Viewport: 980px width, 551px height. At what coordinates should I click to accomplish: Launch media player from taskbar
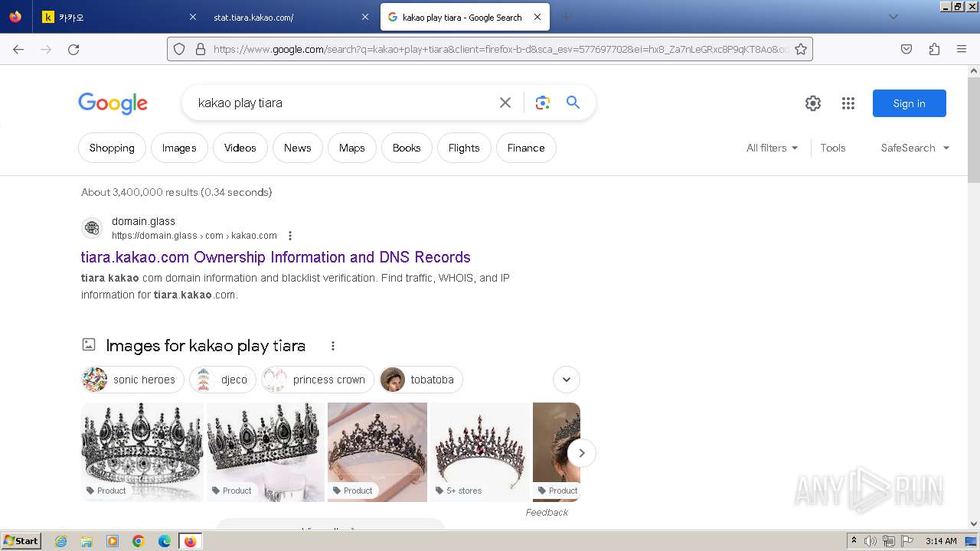tap(113, 541)
